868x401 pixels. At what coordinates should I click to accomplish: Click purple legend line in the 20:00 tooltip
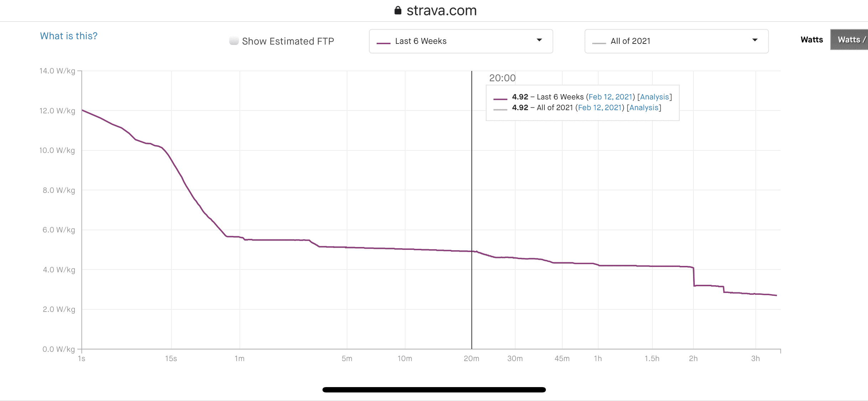pos(500,99)
